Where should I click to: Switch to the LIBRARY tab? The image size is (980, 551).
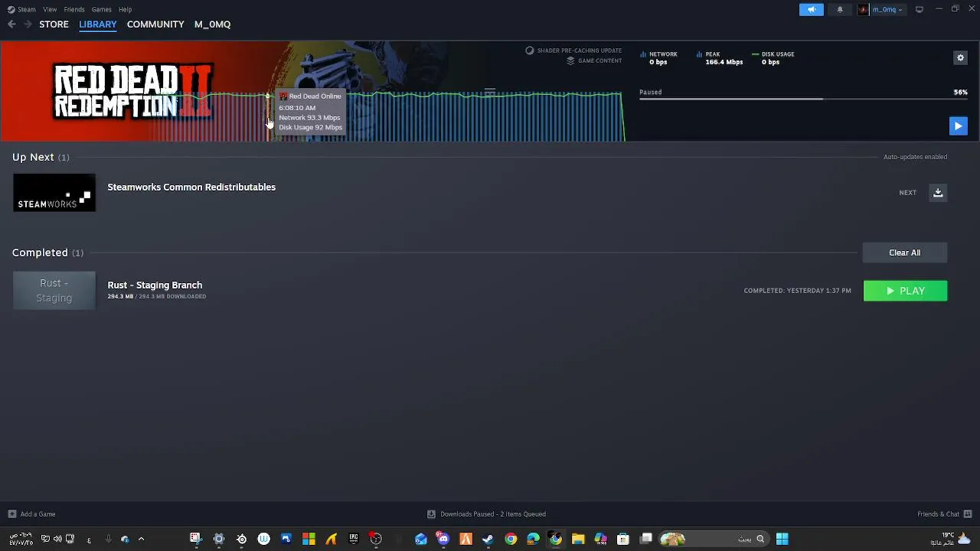pos(97,24)
